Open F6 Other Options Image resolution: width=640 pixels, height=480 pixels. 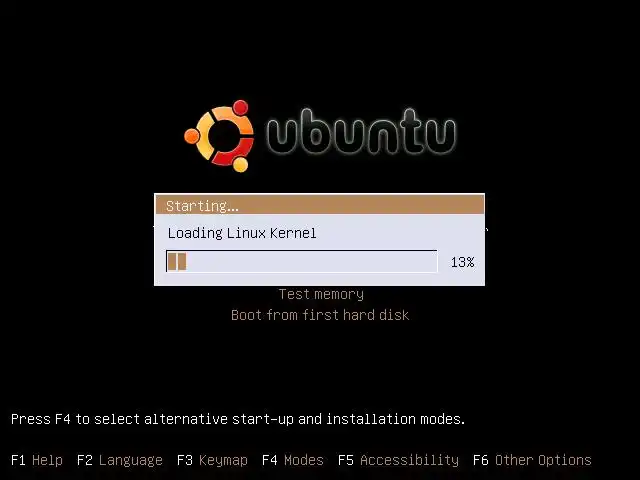pyautogui.click(x=532, y=460)
